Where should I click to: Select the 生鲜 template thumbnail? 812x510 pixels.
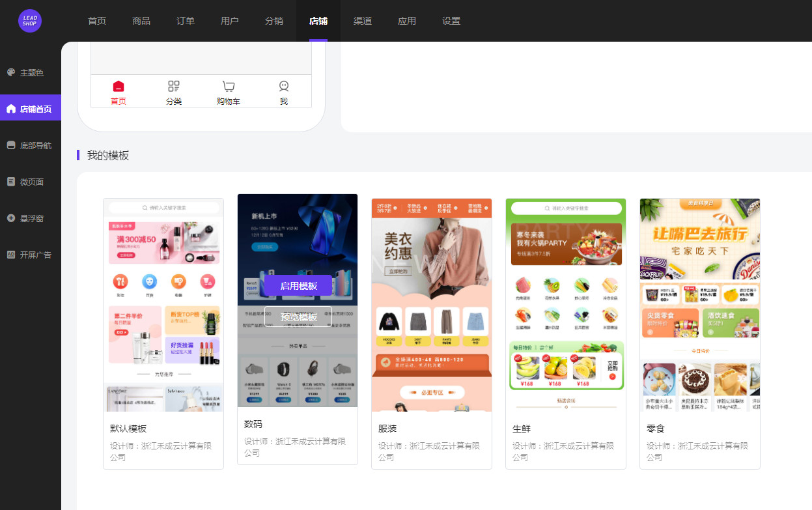tap(566, 305)
